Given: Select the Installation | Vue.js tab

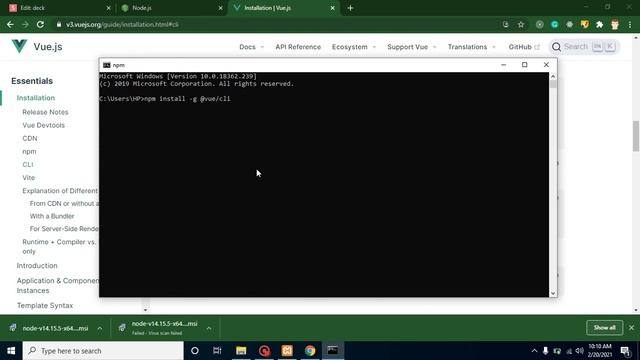Looking at the screenshot, I should 284,8.
